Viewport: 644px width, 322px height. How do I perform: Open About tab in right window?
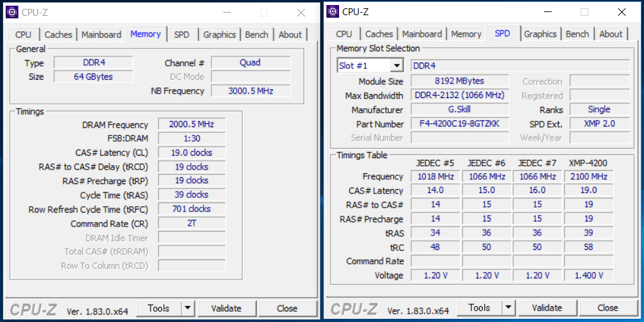610,34
